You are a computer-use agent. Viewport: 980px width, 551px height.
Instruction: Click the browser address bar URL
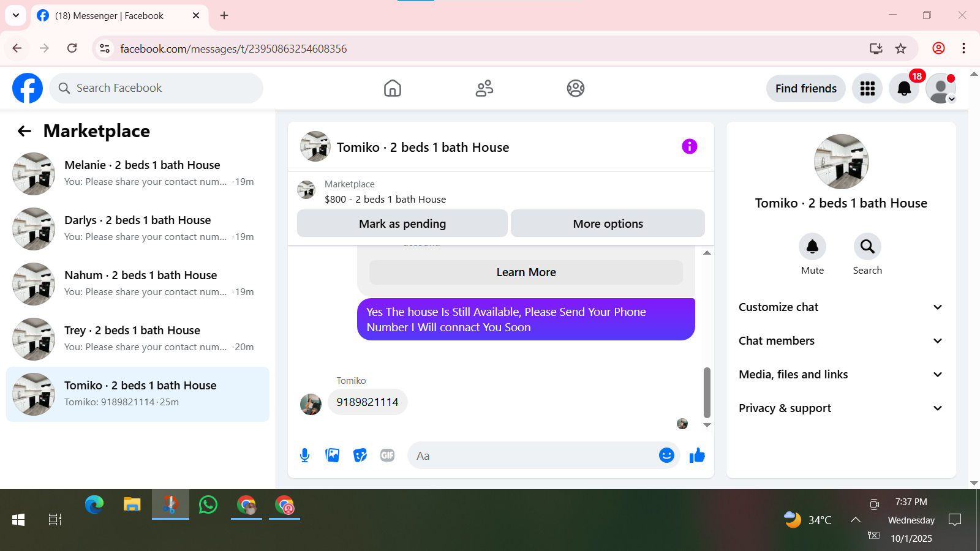click(233, 48)
